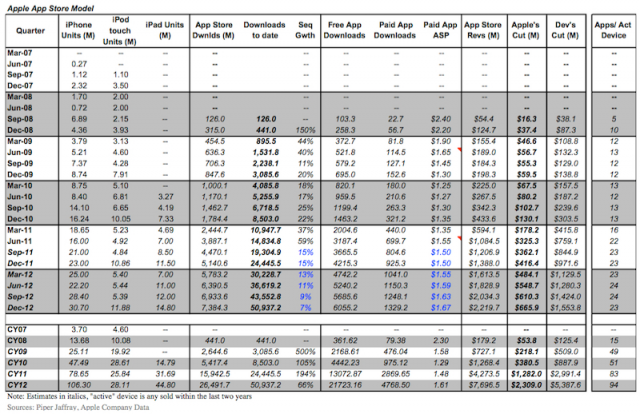
Task: Click iPod touch units '7.91'
Action: (x=120, y=174)
